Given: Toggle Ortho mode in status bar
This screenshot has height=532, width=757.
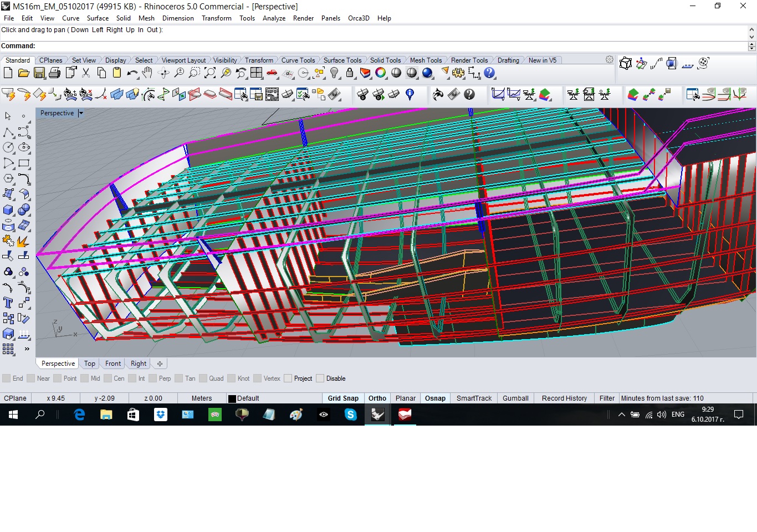Looking at the screenshot, I should (377, 398).
